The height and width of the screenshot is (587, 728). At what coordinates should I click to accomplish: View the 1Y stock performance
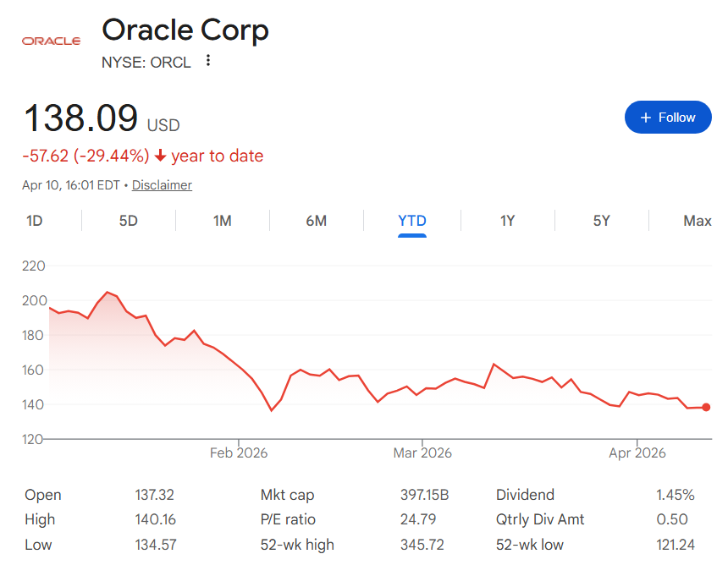pyautogui.click(x=507, y=221)
